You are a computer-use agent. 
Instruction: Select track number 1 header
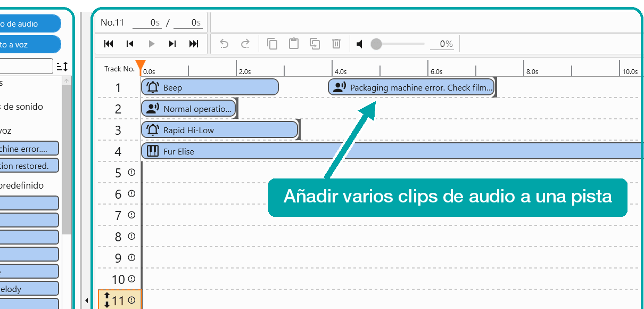coord(118,88)
